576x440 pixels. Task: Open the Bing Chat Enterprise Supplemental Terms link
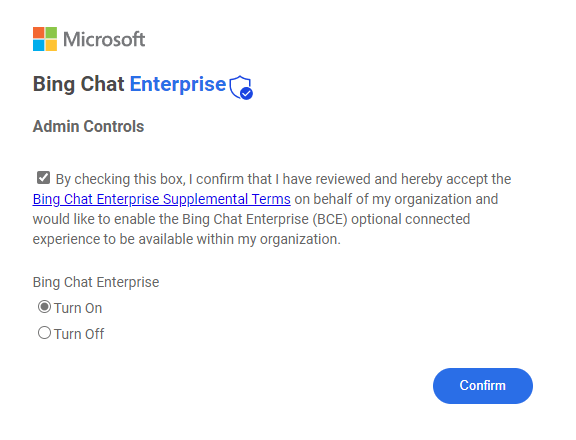(162, 199)
